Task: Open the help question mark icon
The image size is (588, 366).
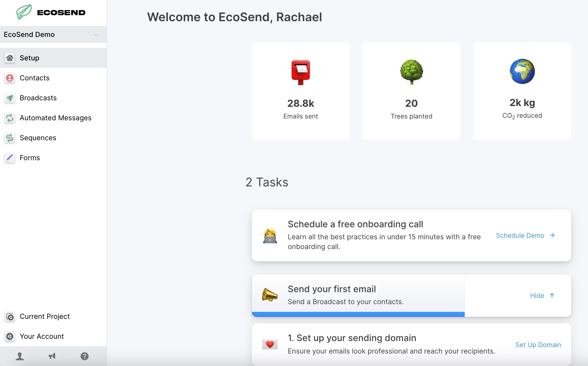Action: coord(84,356)
